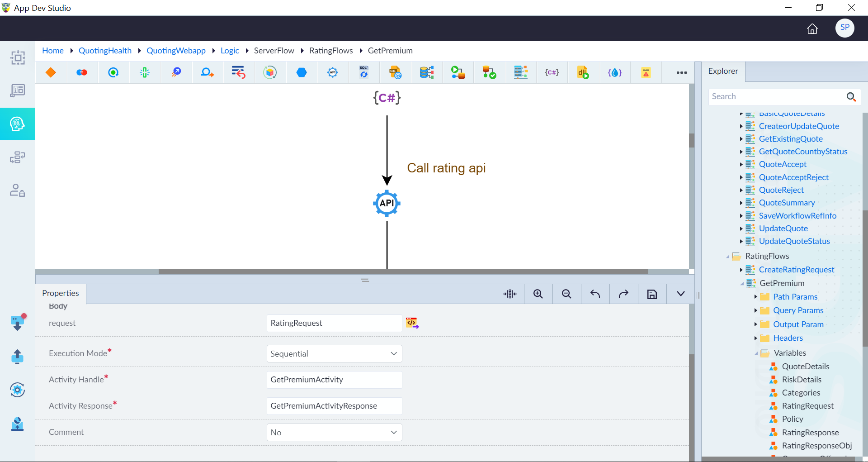Click the fit-to-width icon in Properties bar
The image size is (868, 462).
tap(510, 294)
